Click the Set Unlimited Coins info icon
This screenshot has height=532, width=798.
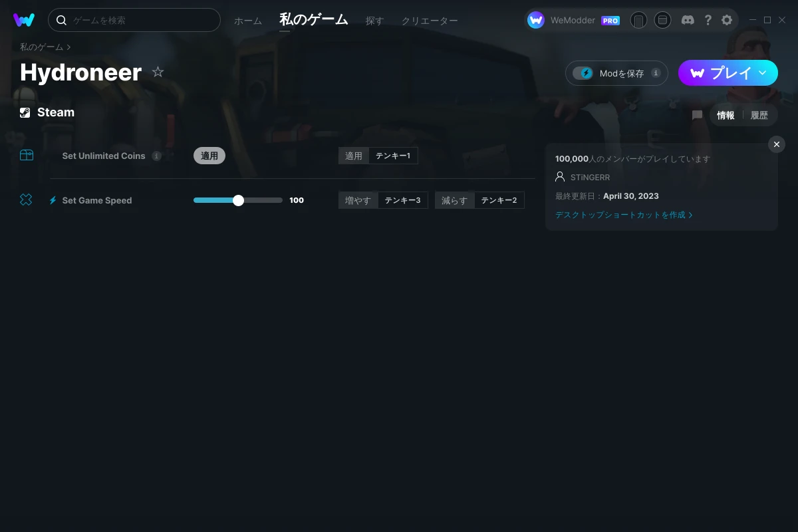[x=156, y=156]
